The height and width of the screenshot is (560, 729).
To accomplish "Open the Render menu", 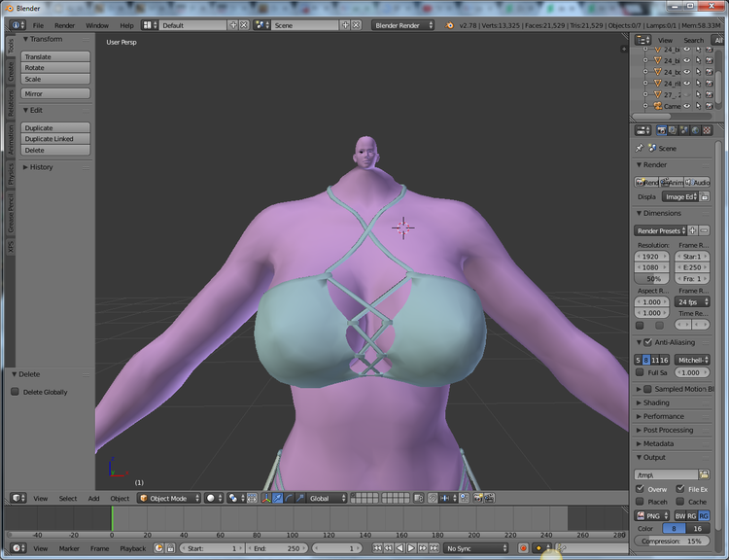I will (64, 25).
